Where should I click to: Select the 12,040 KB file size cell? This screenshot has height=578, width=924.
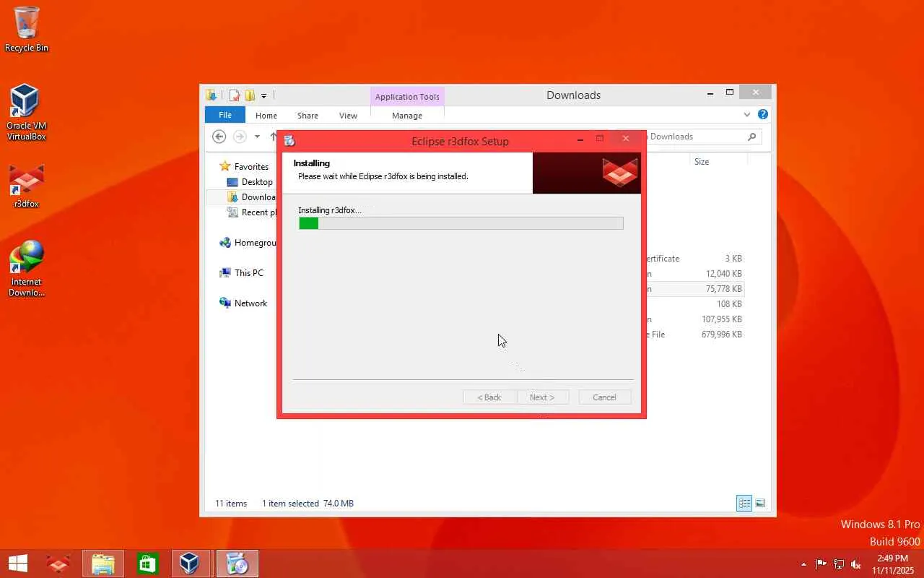coord(724,274)
